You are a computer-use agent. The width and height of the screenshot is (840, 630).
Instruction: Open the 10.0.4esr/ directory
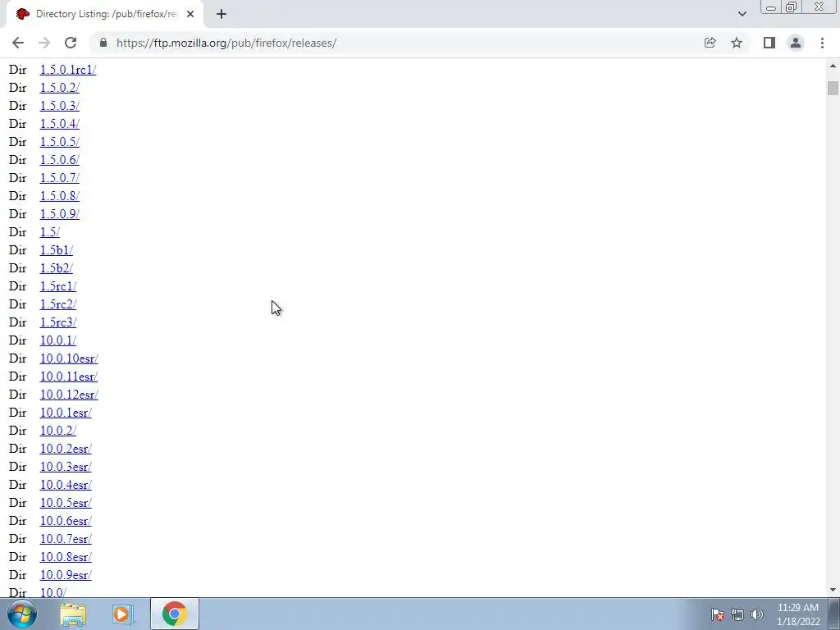[66, 485]
